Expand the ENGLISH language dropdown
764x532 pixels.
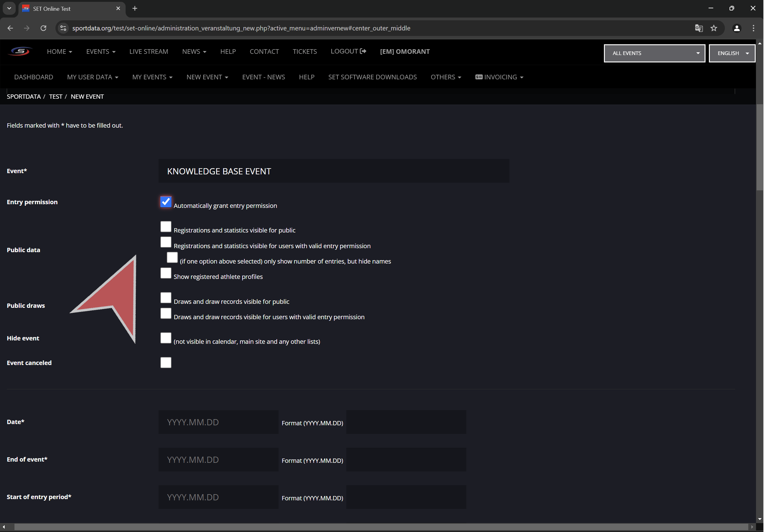click(x=732, y=53)
